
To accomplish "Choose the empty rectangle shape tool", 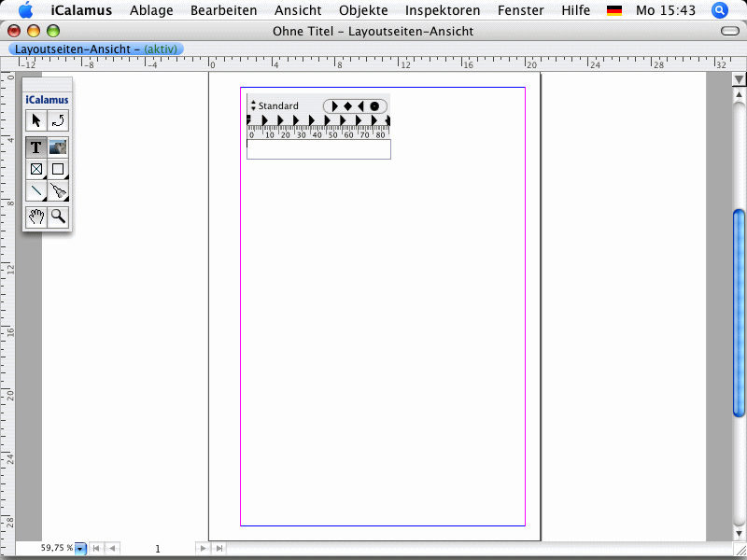I will coord(58,170).
